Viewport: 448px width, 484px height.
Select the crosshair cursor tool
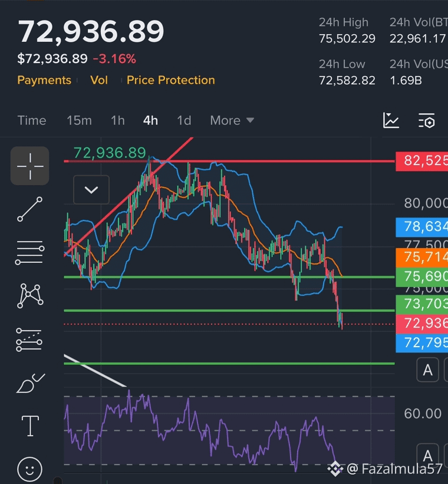coord(30,166)
